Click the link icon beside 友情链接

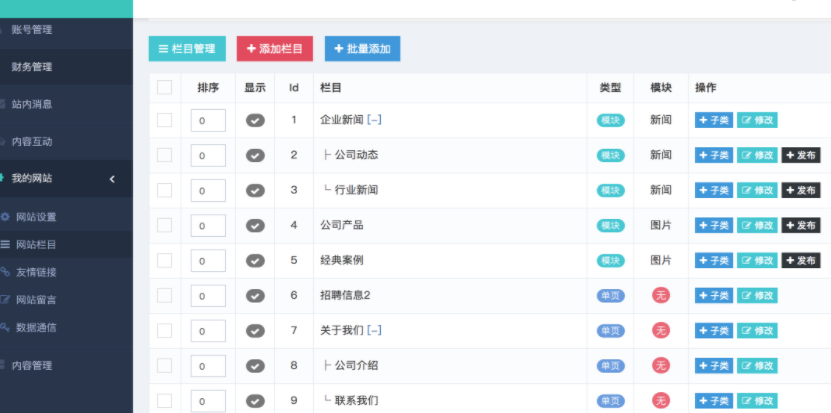pyautogui.click(x=5, y=272)
